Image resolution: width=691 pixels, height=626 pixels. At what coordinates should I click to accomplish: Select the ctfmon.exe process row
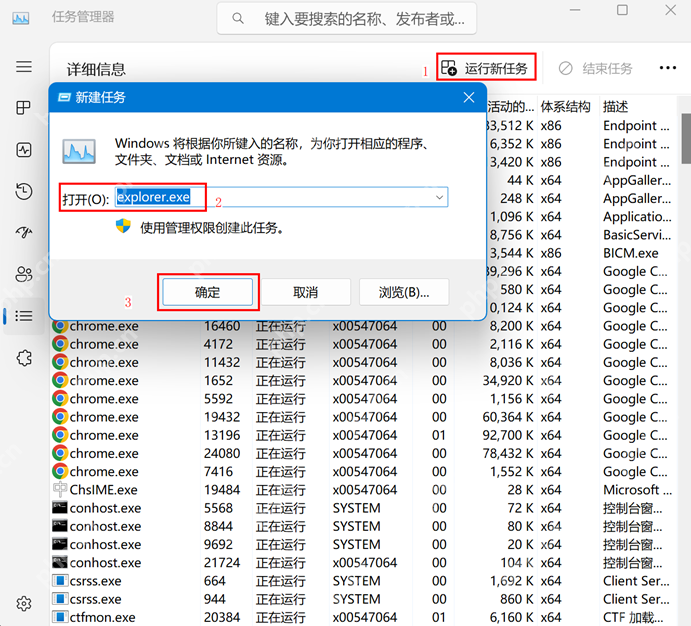coord(362,617)
